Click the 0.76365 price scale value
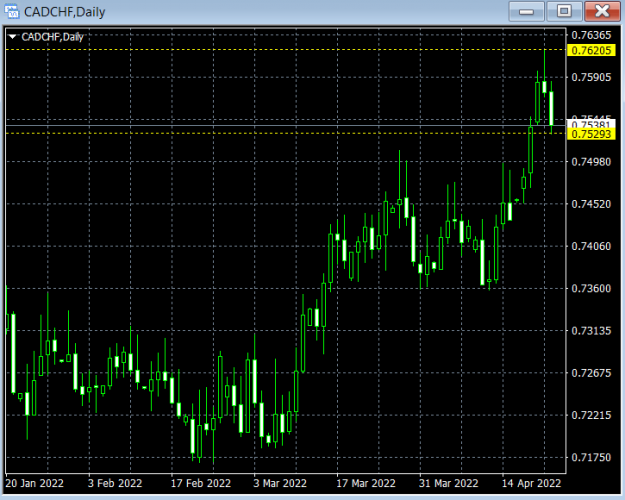625x500 pixels. click(x=591, y=35)
